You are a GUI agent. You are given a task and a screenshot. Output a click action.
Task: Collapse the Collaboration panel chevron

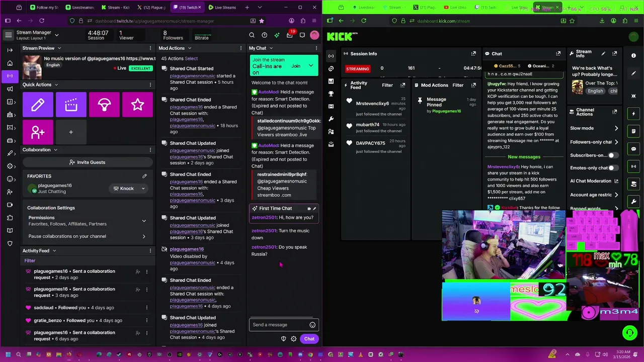55,150
